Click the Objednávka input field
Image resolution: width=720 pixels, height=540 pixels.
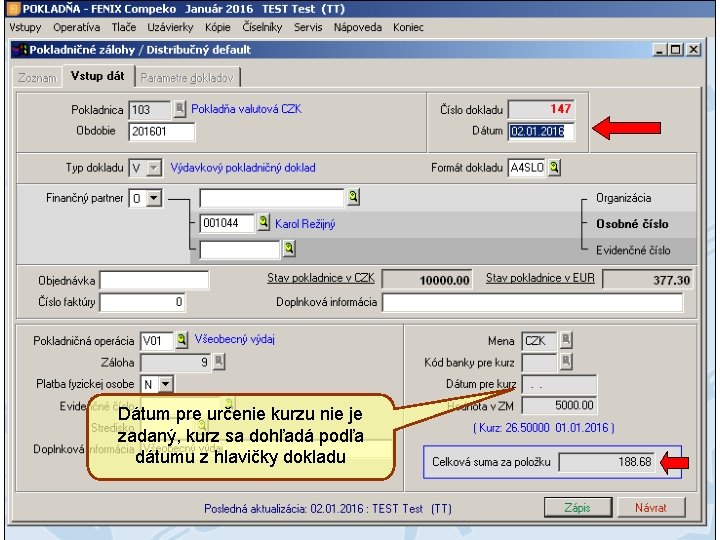pos(154,280)
